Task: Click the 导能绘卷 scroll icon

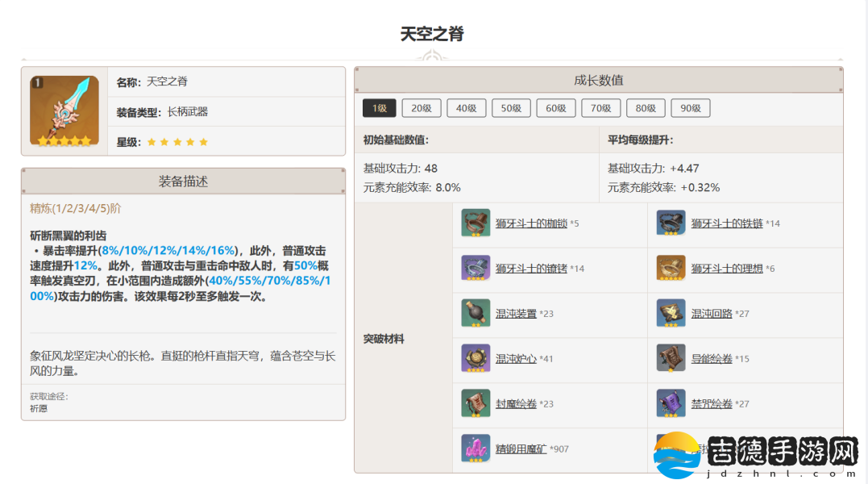Action: click(671, 358)
